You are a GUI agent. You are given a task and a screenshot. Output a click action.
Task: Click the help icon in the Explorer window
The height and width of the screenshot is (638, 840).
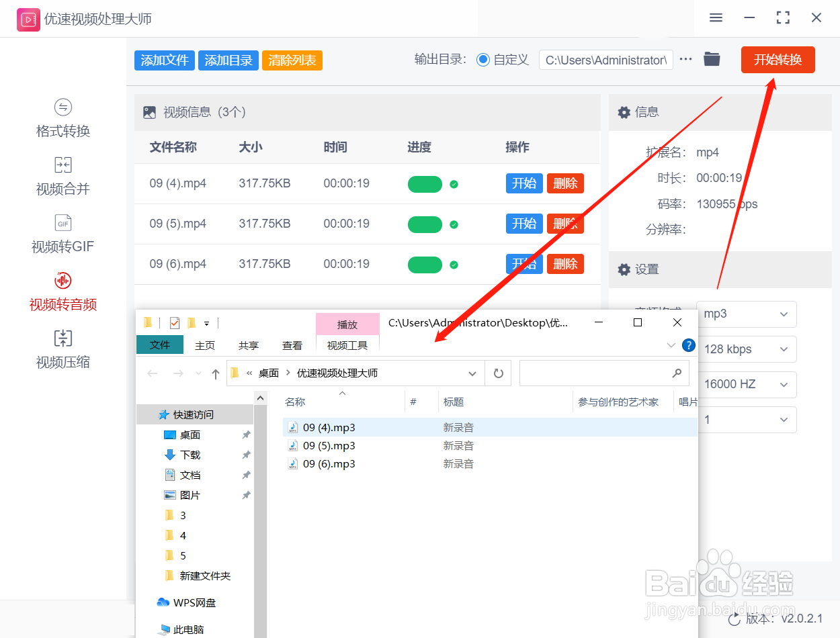688,345
